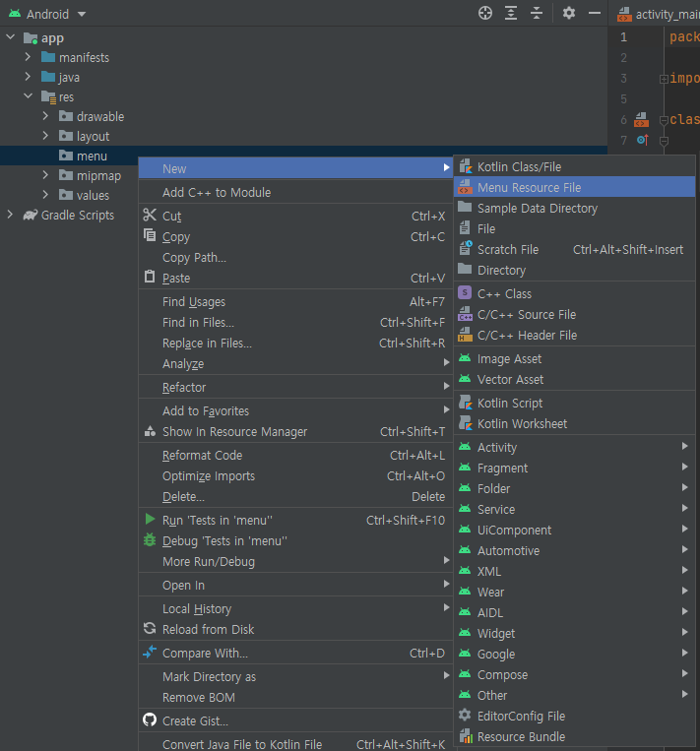The width and height of the screenshot is (700, 751).
Task: Click the Kotlin Script icon
Action: [x=465, y=403]
